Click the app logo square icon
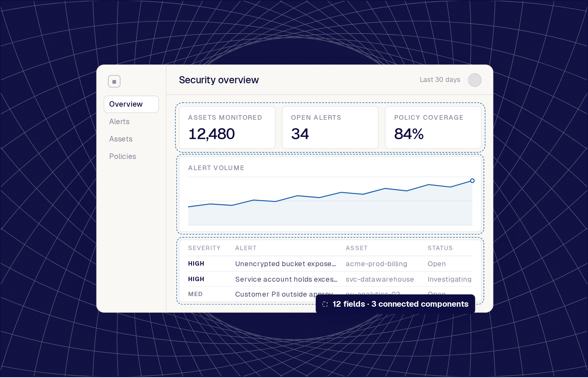Viewport: 588px width, 378px height. tap(114, 81)
